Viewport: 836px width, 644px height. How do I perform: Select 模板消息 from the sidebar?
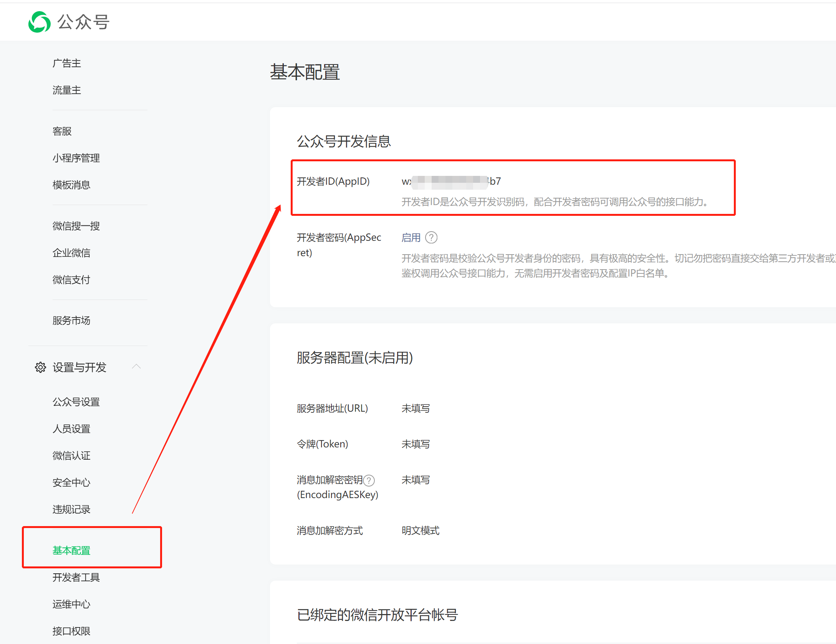pyautogui.click(x=71, y=185)
